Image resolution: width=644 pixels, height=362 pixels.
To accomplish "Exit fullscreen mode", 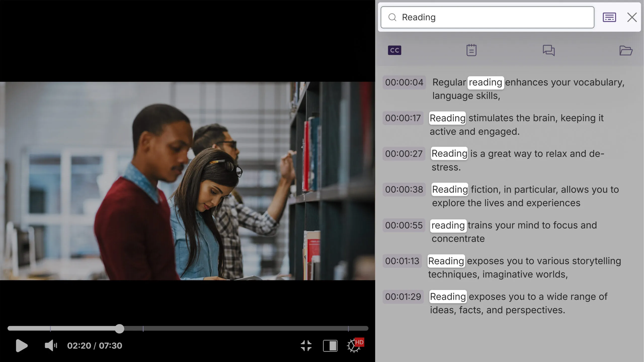I will (306, 346).
